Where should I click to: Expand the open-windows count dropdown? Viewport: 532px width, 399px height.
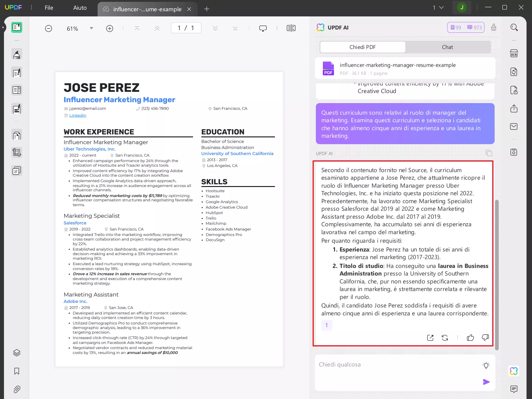pyautogui.click(x=438, y=8)
